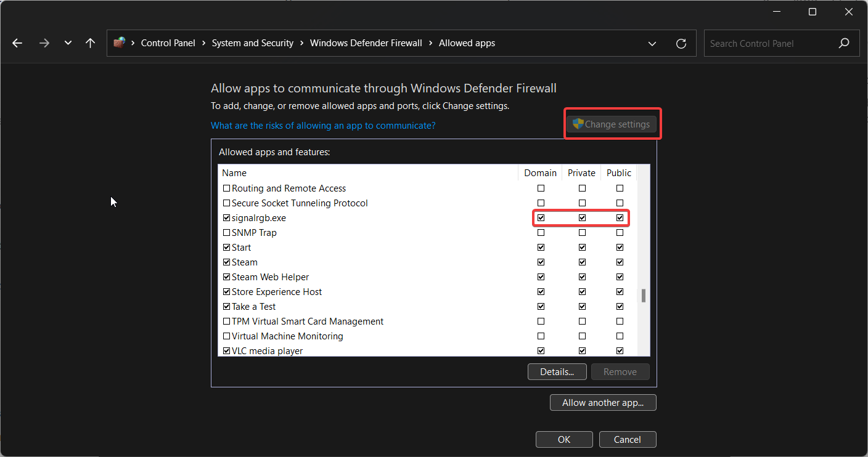
Task: Click the Change settings button
Action: [x=612, y=124]
